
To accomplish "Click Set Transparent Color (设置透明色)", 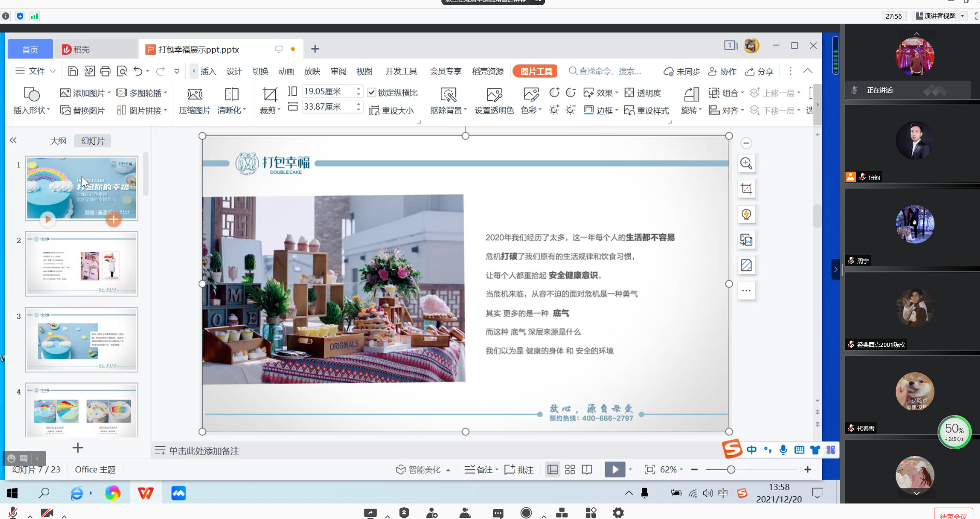I will click(x=494, y=101).
